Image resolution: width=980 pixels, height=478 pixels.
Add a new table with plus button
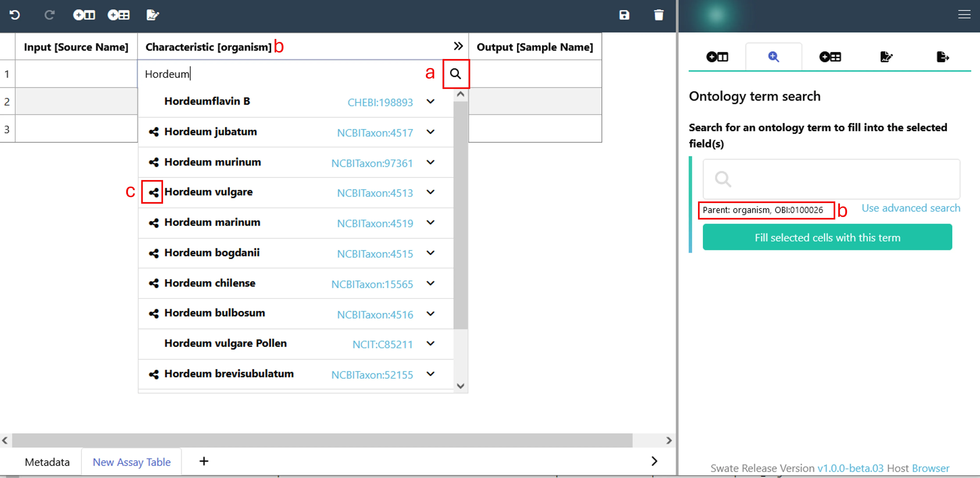[204, 461]
